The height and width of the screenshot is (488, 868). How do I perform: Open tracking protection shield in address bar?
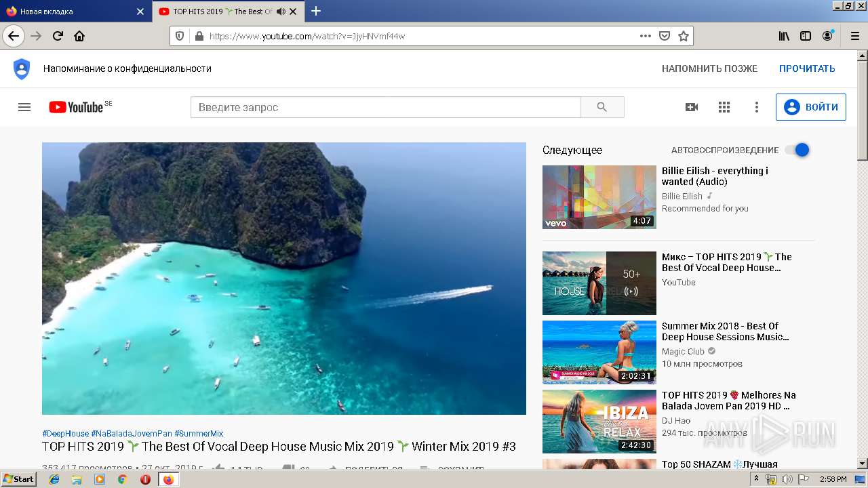click(180, 36)
